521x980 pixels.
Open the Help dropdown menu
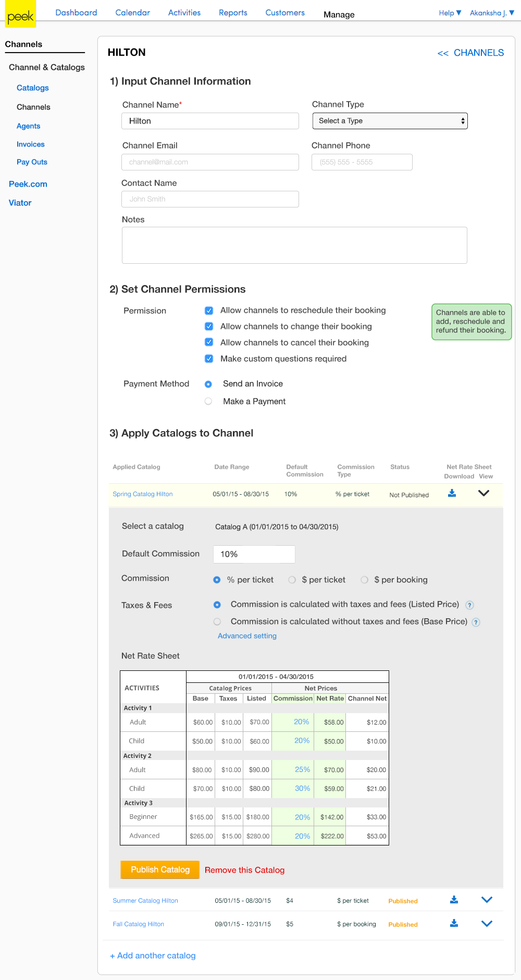(x=450, y=13)
